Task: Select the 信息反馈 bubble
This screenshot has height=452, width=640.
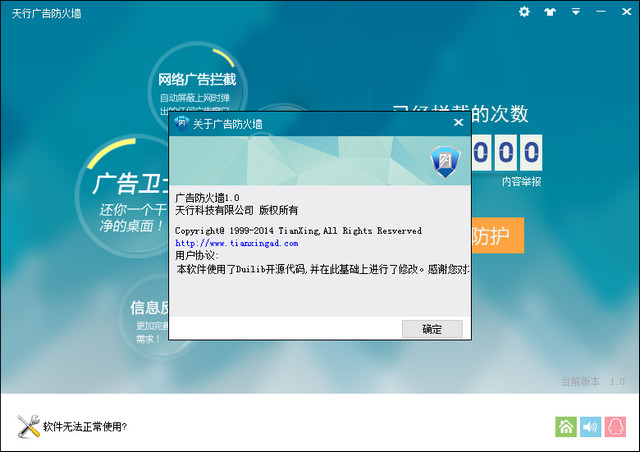Action: 148,308
